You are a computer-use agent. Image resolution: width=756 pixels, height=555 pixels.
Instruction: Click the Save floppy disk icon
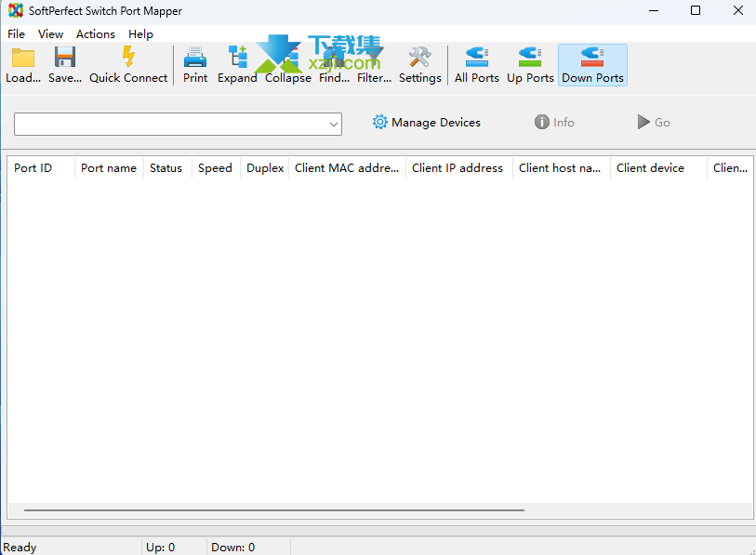pos(64,58)
